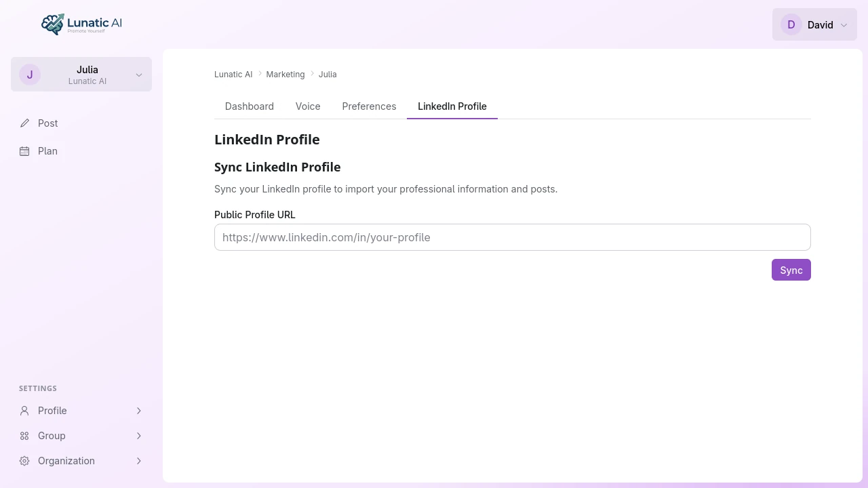Expand the Group settings chevron
The height and width of the screenshot is (488, 868).
139,436
